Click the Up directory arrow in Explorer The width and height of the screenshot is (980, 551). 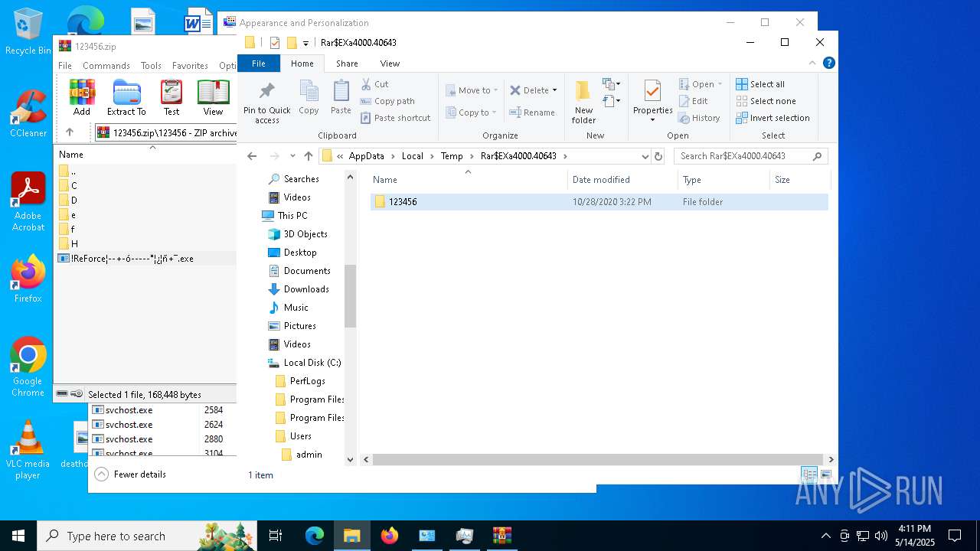click(309, 156)
